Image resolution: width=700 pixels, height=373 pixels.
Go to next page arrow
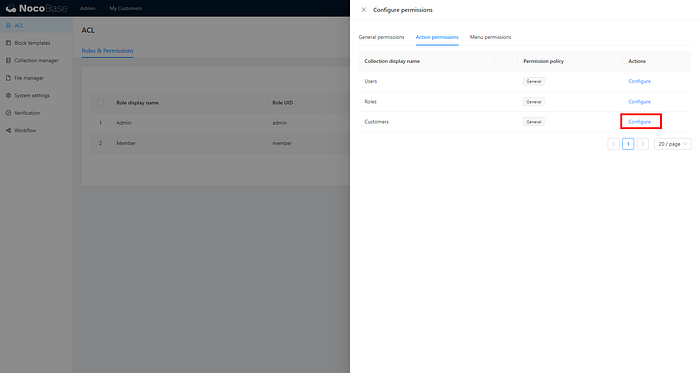(642, 144)
